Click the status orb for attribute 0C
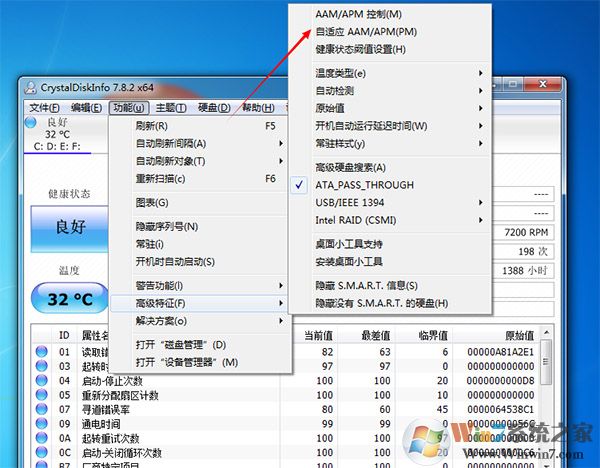 [x=41, y=452]
